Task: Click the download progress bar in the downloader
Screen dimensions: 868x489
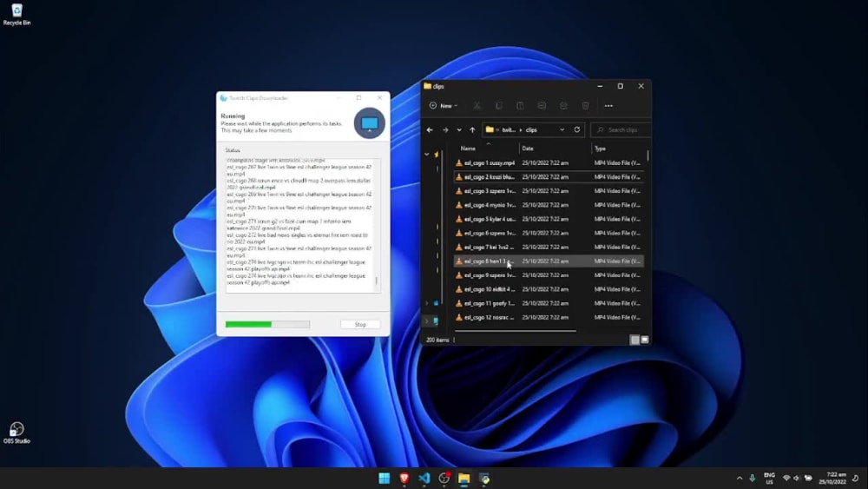Action: pyautogui.click(x=267, y=325)
